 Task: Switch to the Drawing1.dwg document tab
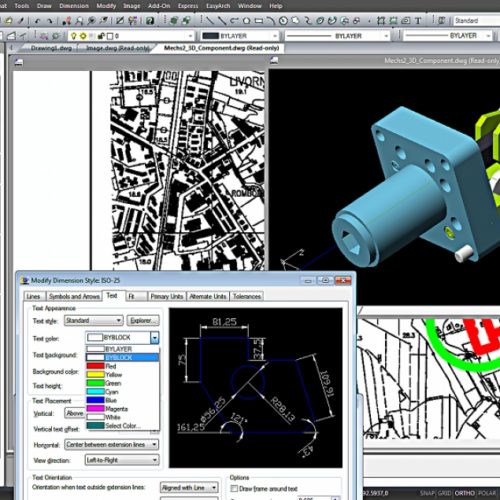[51, 48]
